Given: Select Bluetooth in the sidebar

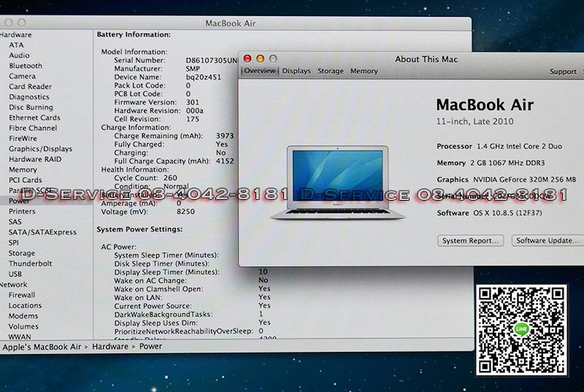Looking at the screenshot, I should [x=26, y=66].
